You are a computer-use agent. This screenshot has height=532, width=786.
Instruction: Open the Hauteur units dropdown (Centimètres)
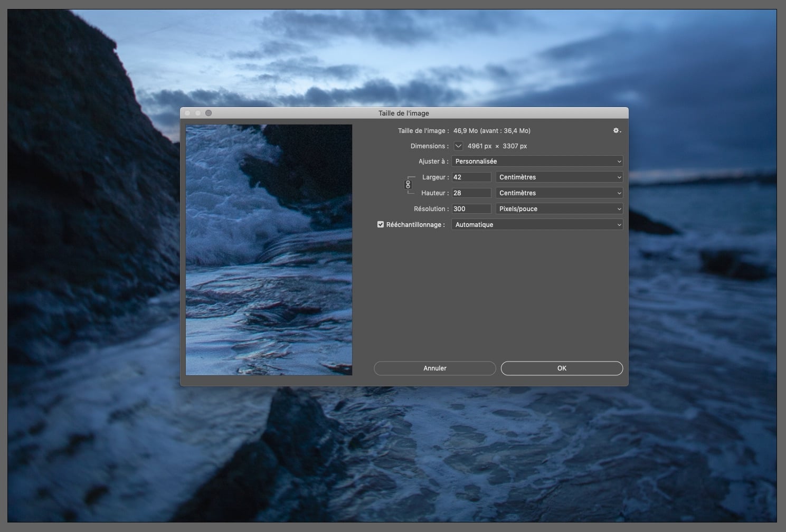(559, 193)
